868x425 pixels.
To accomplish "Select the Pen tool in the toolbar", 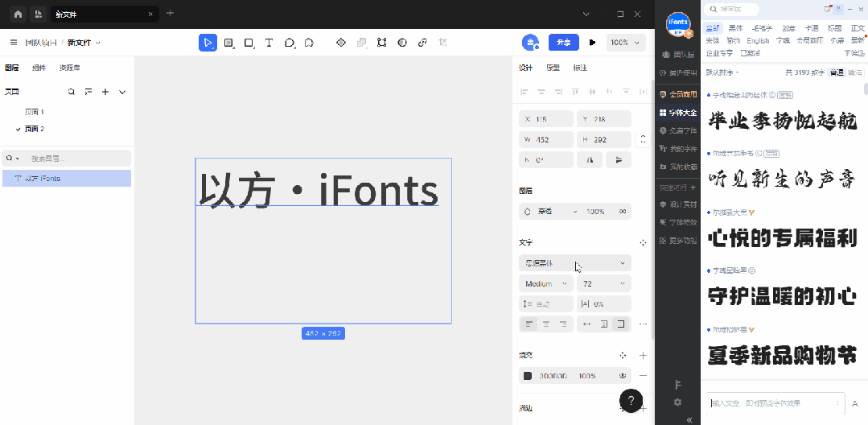I will (x=290, y=43).
